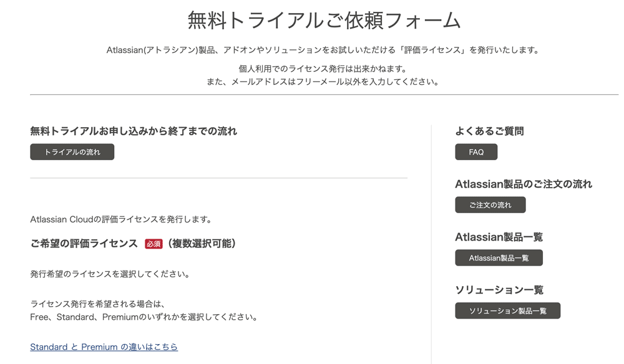Screen dimensions: 624x364
Task: Click the (複数選択可能) note text
Action: click(202, 244)
